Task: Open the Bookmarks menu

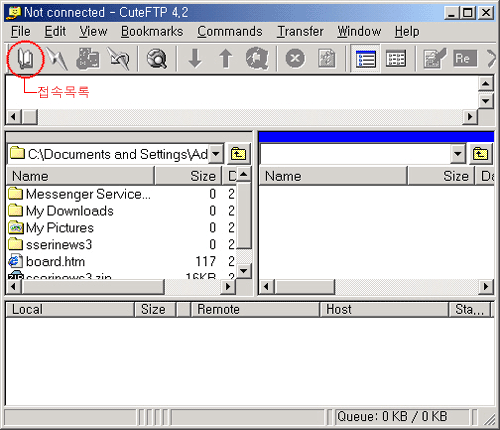Action: coord(152,32)
